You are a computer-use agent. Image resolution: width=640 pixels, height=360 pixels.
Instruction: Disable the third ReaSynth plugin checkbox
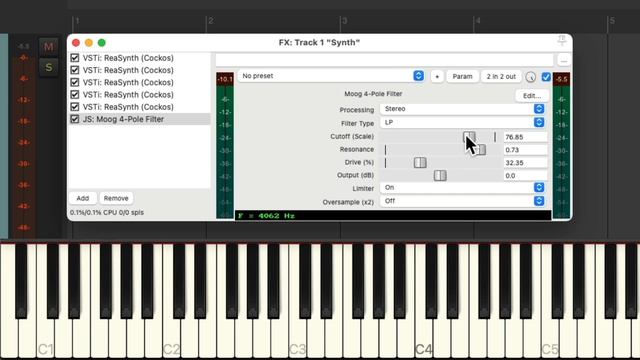[x=75, y=82]
